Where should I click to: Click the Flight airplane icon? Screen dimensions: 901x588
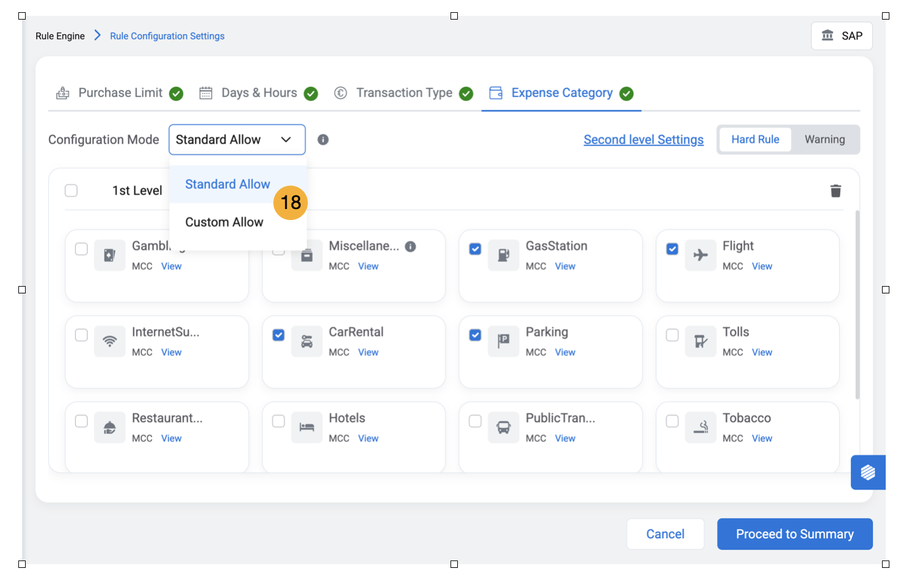[x=701, y=255]
